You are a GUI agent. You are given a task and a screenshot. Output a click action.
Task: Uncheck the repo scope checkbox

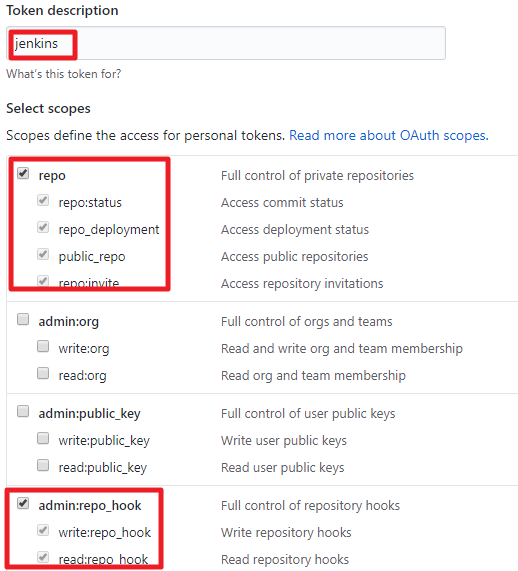coord(23,173)
